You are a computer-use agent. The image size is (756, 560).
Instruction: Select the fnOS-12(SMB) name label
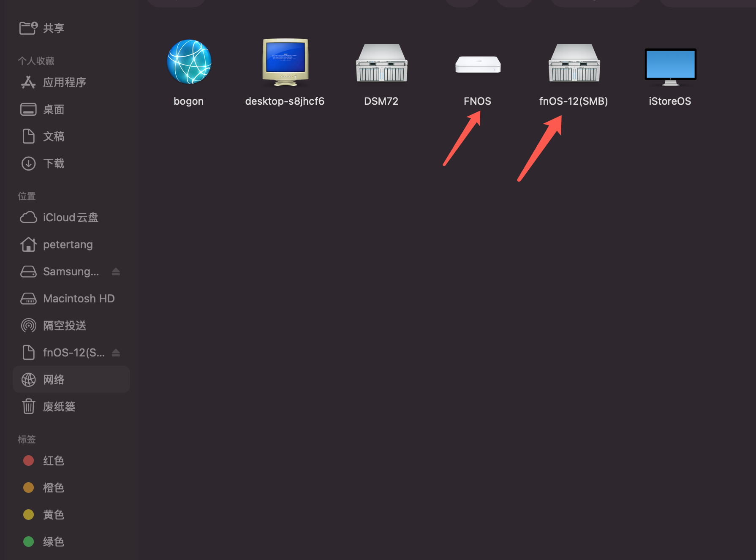coord(574,101)
